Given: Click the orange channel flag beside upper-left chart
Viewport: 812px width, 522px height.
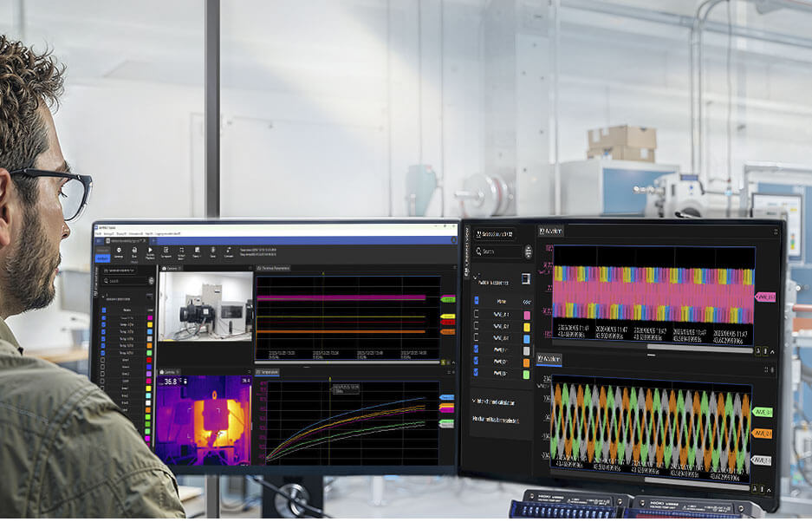Looking at the screenshot, I should pos(448,331).
